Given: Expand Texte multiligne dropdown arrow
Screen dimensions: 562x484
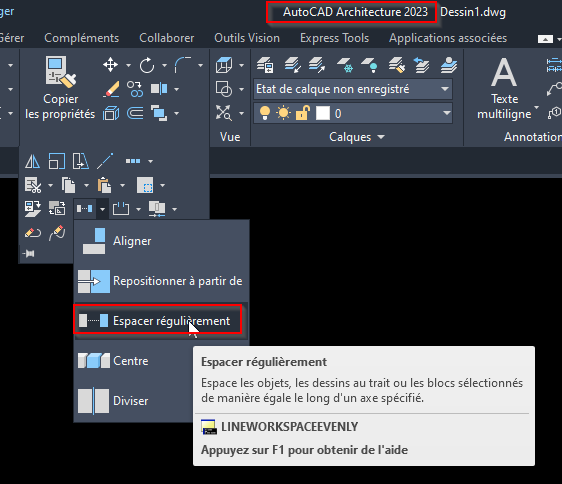Looking at the screenshot, I should pos(536,107).
